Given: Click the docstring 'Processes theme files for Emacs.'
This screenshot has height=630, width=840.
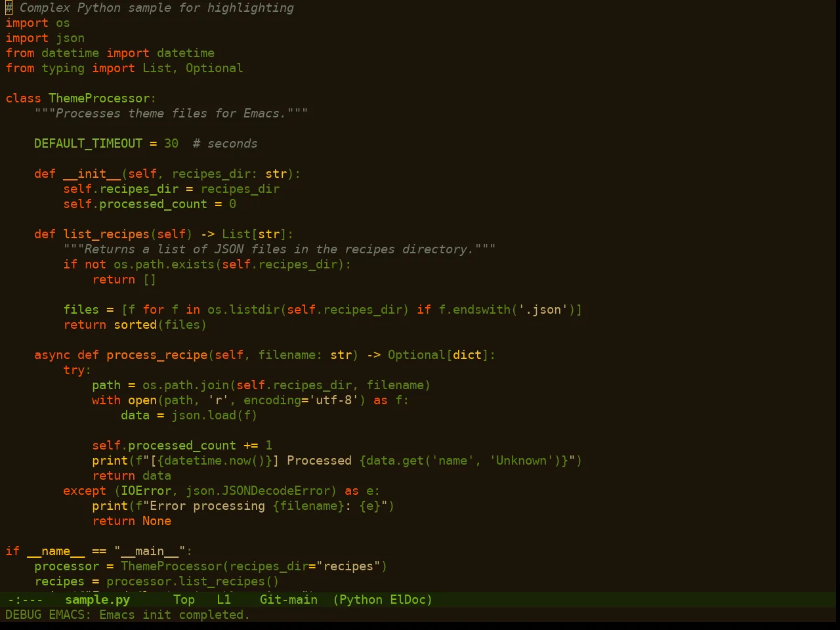Looking at the screenshot, I should tap(171, 114).
